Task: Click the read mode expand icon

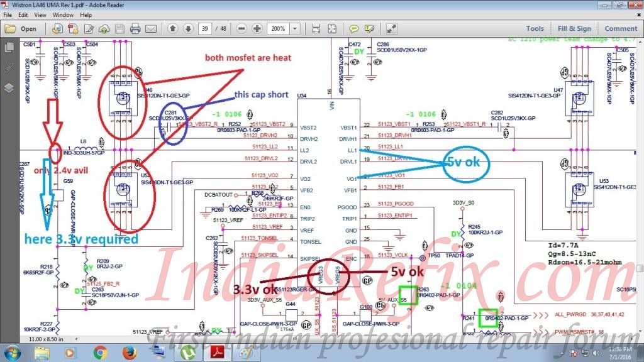Action: (391, 29)
